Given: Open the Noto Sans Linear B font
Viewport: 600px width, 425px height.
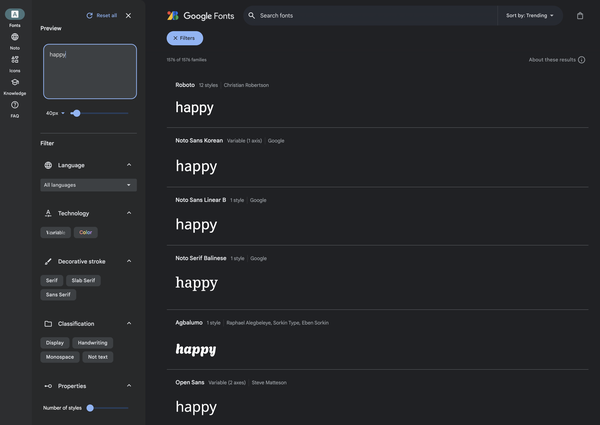Looking at the screenshot, I should pos(201,200).
